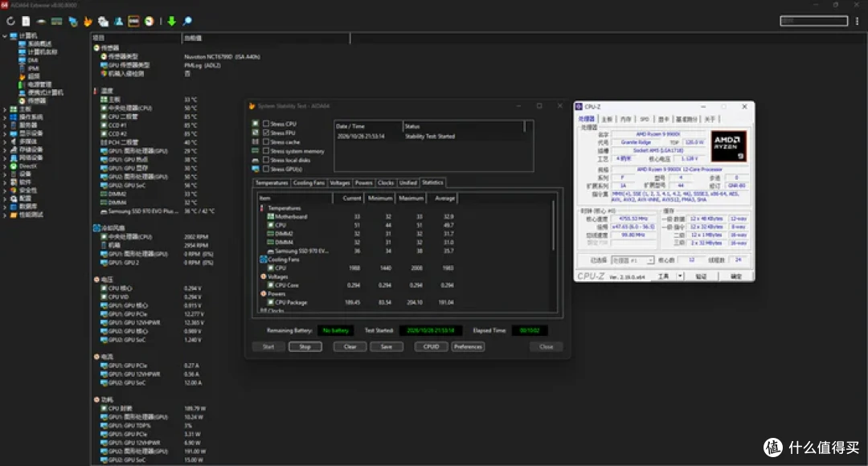Viewport: 868px width, 466px height.
Task: Click the refresh icon in AIDA64 toolbar
Action: 10,22
